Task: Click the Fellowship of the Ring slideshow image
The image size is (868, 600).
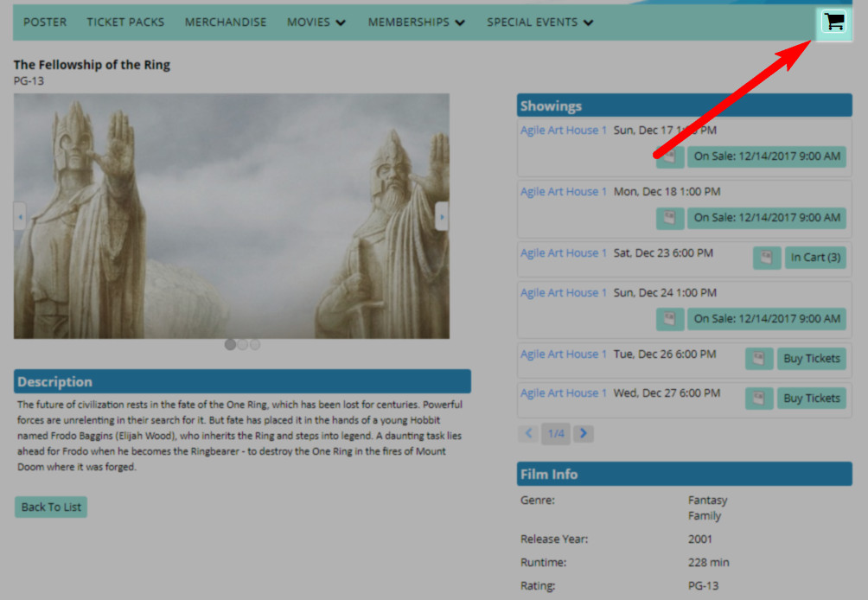Action: (232, 216)
